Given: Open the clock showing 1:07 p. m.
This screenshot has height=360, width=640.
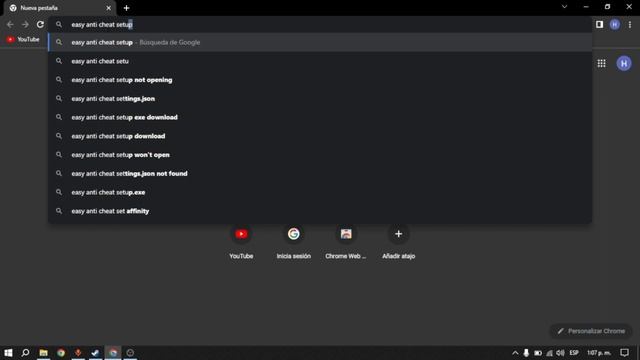Looking at the screenshot, I should tap(599, 353).
